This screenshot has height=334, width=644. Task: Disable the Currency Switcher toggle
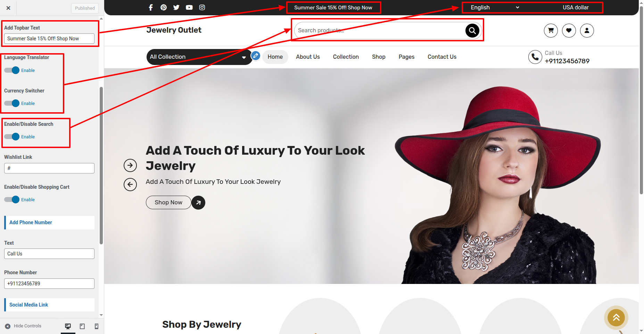[12, 103]
